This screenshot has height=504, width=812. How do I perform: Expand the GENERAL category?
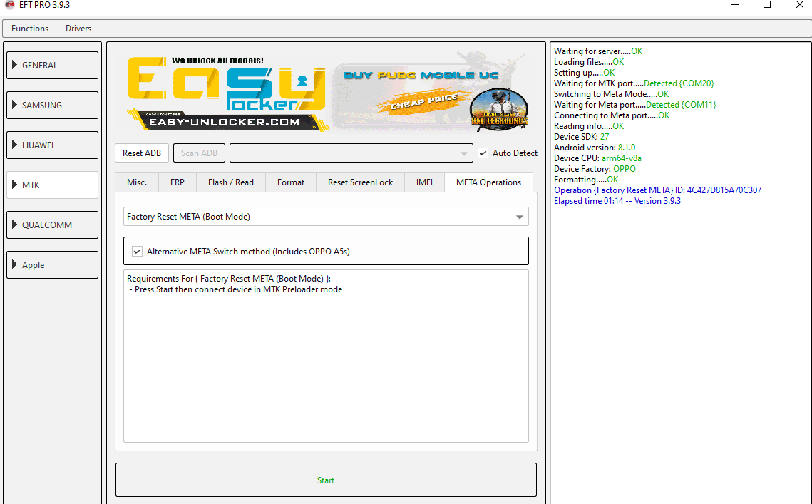pos(52,66)
